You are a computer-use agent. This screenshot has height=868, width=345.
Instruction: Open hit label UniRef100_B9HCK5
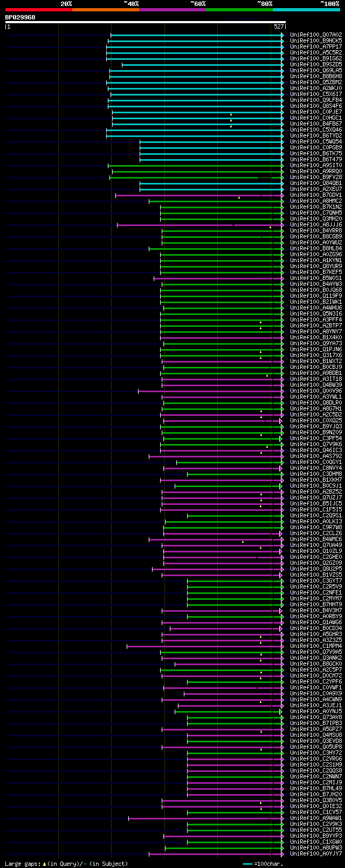click(316, 41)
